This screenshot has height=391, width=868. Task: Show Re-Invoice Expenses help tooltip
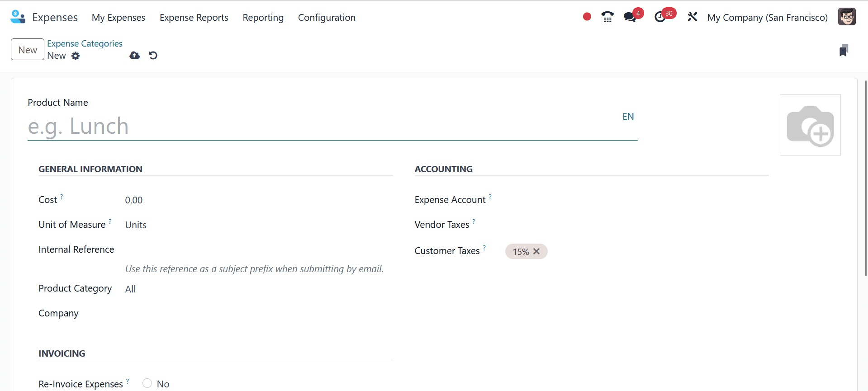(x=128, y=381)
